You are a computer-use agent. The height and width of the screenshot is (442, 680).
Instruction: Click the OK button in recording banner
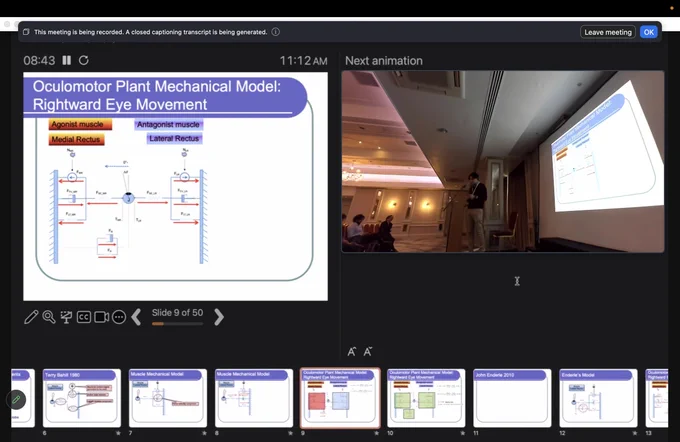649,32
